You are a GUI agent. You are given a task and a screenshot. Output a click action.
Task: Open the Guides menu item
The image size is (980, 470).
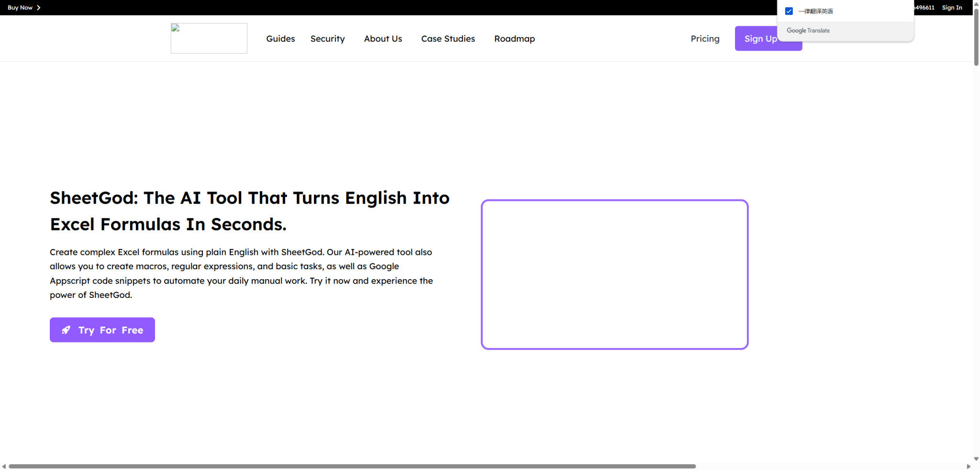point(280,39)
